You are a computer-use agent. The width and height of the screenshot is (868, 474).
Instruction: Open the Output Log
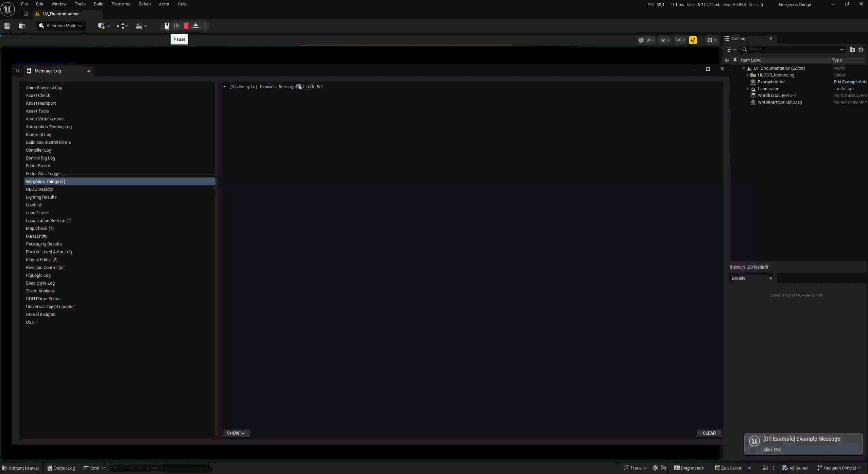tap(61, 468)
